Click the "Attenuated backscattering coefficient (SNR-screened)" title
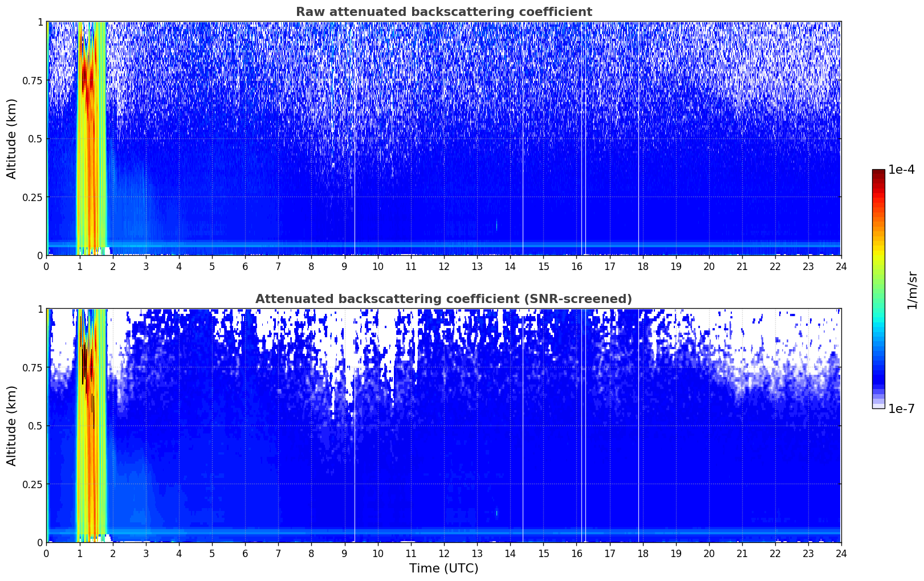924x581 pixels. coord(443,299)
